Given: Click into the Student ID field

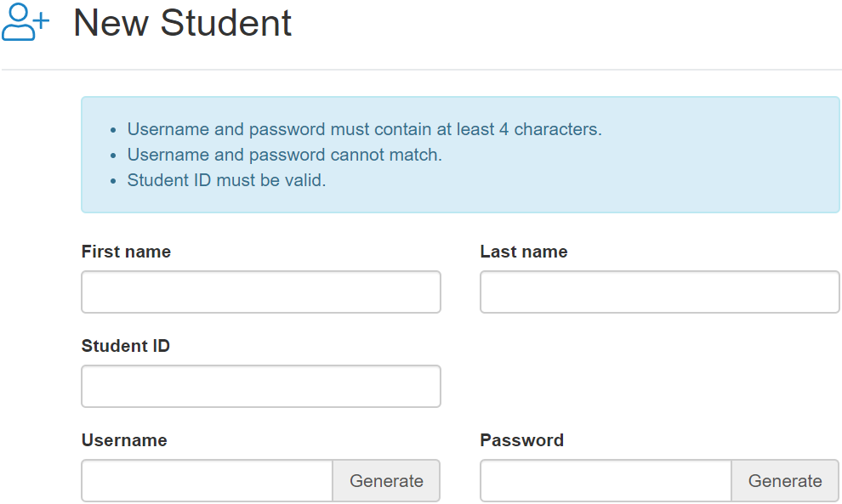Looking at the screenshot, I should (261, 387).
